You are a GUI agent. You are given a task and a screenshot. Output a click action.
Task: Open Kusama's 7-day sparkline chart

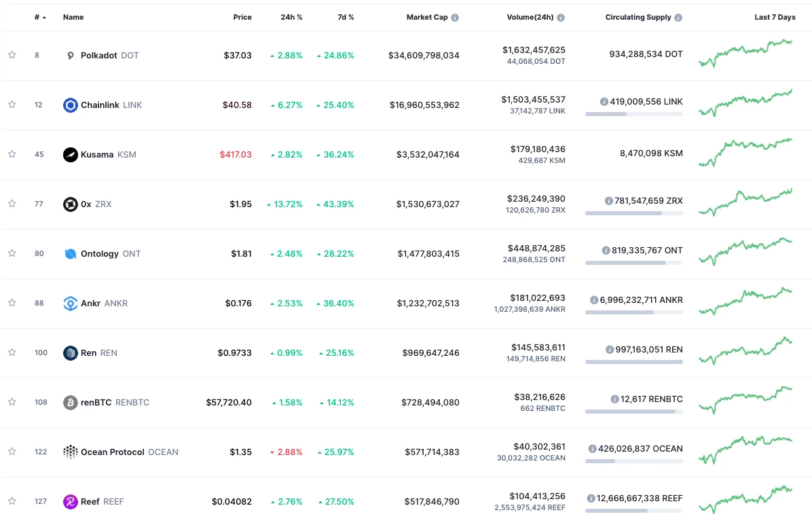(745, 152)
